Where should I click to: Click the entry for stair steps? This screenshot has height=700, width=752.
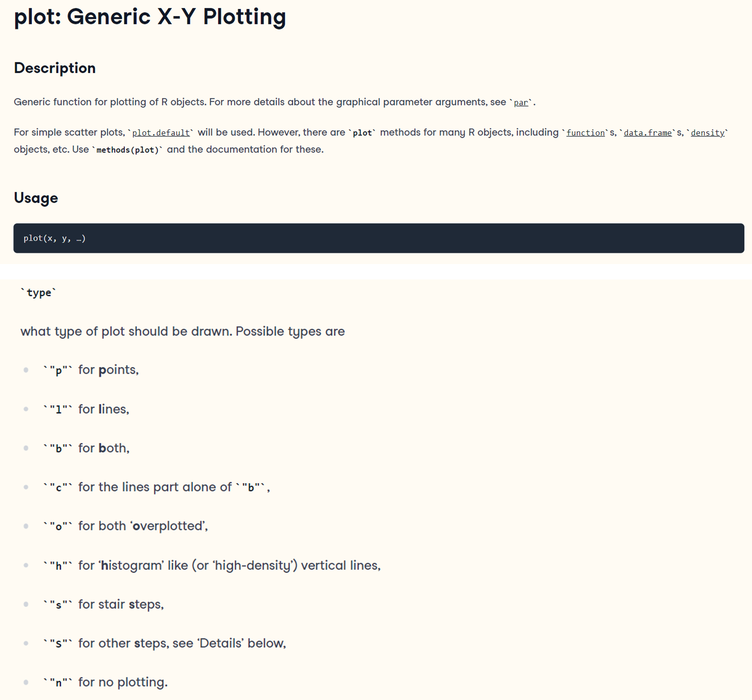(x=103, y=604)
